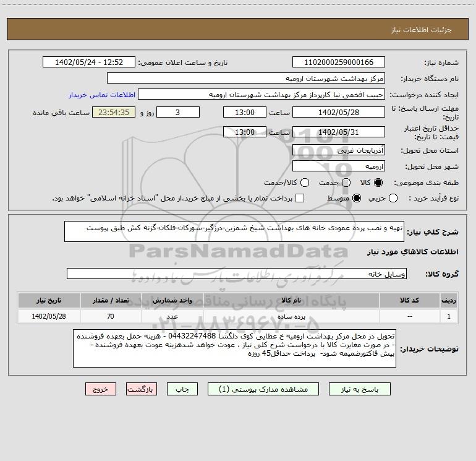The width and height of the screenshot is (476, 461).
Task: Select the متوسط purchase type radio
Action: tap(357, 198)
